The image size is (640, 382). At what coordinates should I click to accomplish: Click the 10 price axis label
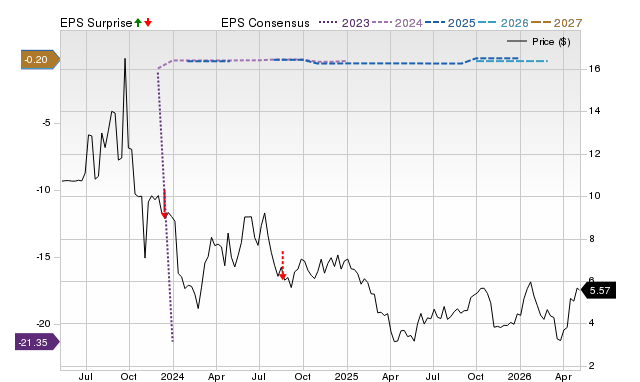pyautogui.click(x=594, y=196)
